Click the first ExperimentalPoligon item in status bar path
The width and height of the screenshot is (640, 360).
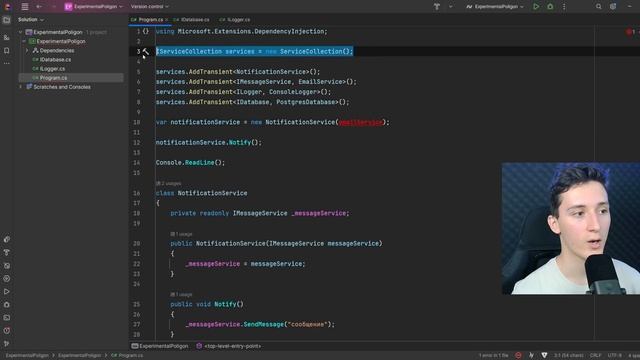[x=27, y=356]
